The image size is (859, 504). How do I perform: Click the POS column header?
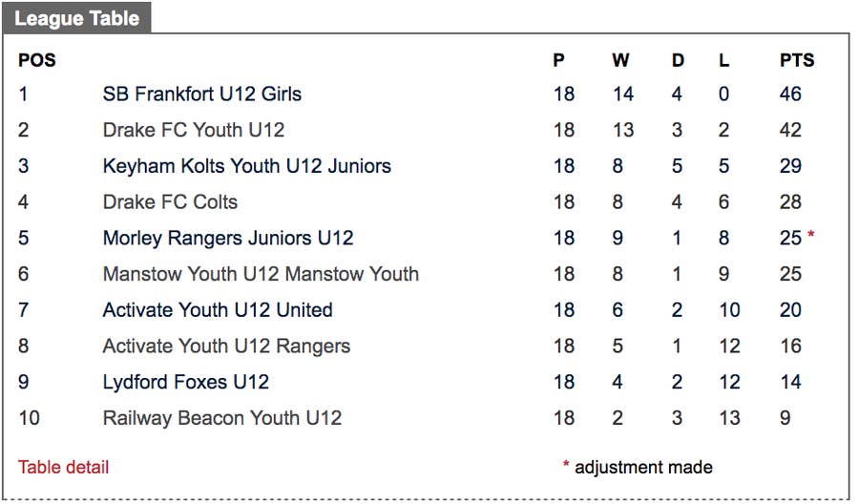(x=37, y=60)
